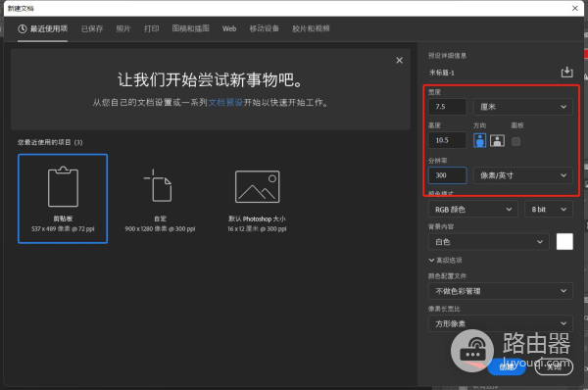The width and height of the screenshot is (588, 390).
Task: Switch to the 打印 tab
Action: [x=152, y=28]
